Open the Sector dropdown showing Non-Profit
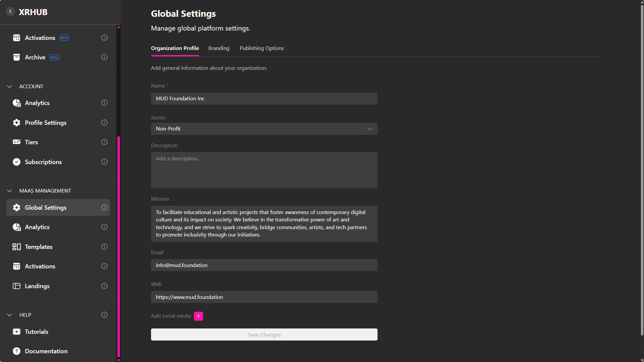 coord(264,129)
